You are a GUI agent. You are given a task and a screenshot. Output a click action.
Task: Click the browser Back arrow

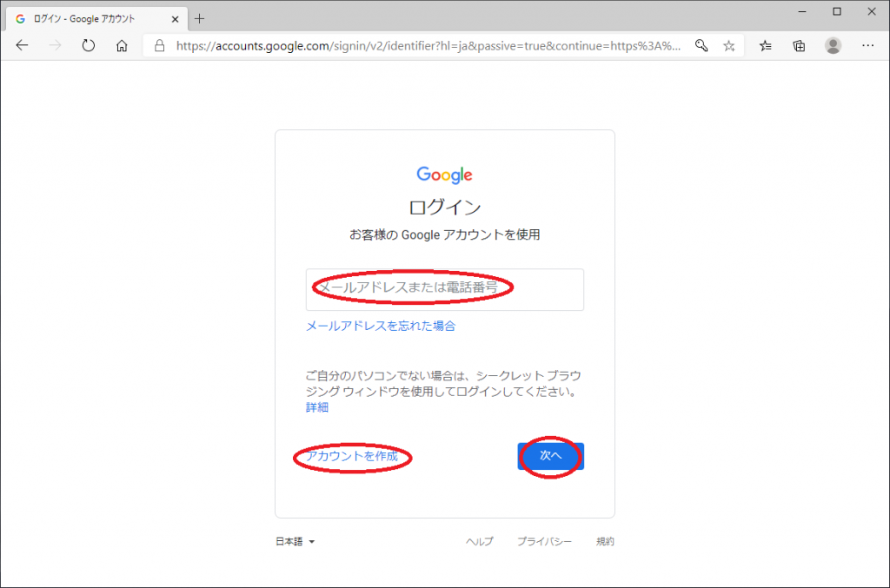[x=23, y=46]
